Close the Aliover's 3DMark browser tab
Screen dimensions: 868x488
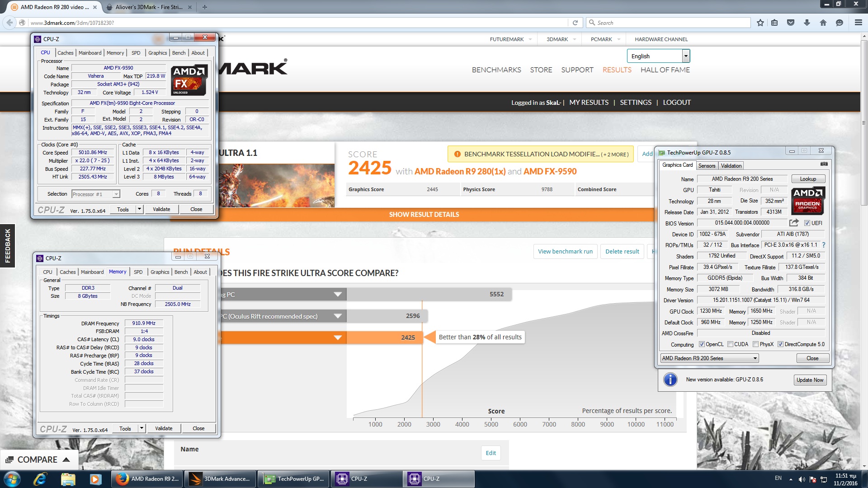tap(189, 7)
